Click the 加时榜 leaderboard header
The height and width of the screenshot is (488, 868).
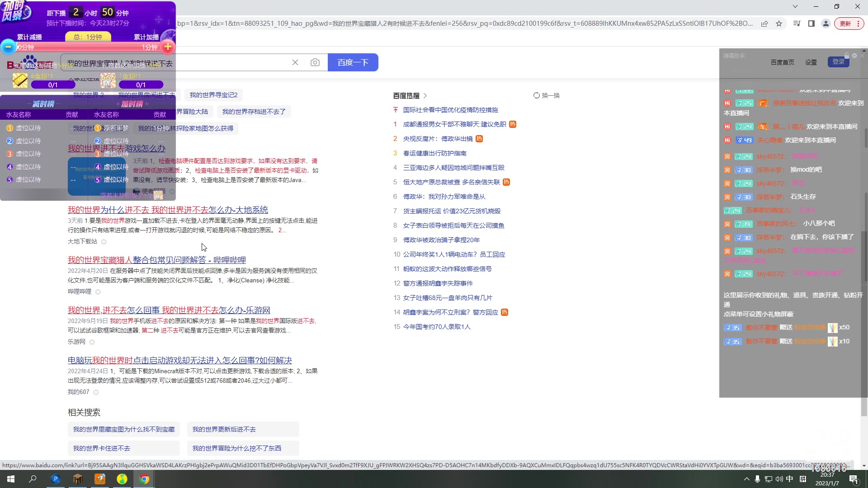132,104
